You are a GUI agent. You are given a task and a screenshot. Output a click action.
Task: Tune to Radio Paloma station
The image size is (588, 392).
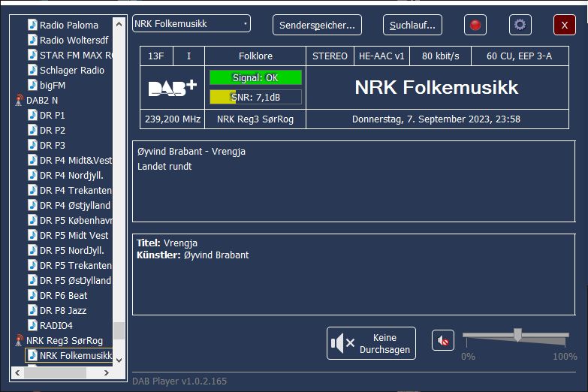(x=69, y=25)
